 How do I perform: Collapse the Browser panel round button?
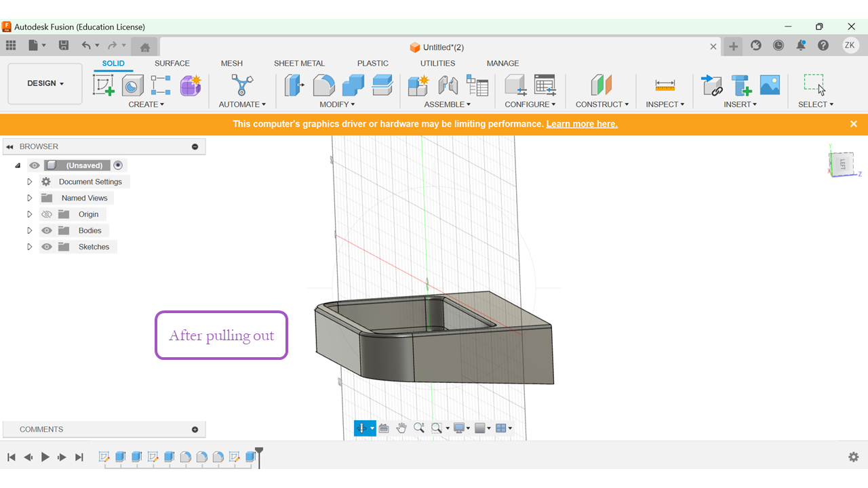(195, 146)
